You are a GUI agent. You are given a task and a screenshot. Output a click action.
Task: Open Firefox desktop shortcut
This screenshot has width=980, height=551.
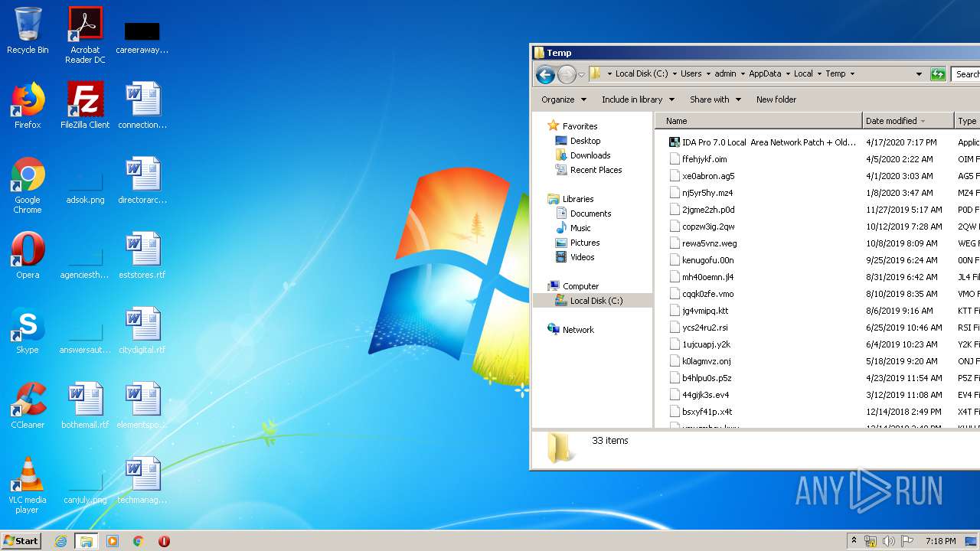click(x=28, y=106)
